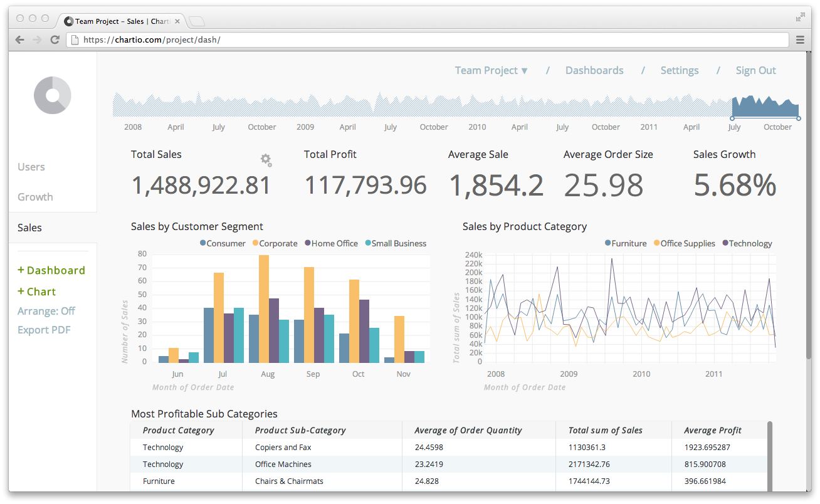Viewport: 820px width, 504px height.
Task: Open a new browser tab
Action: click(x=197, y=21)
